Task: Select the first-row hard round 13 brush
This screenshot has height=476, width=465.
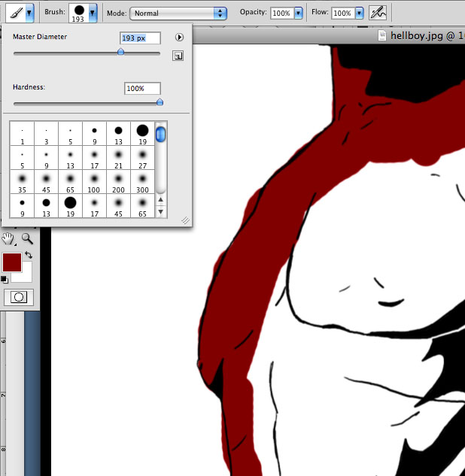Action: coord(118,134)
